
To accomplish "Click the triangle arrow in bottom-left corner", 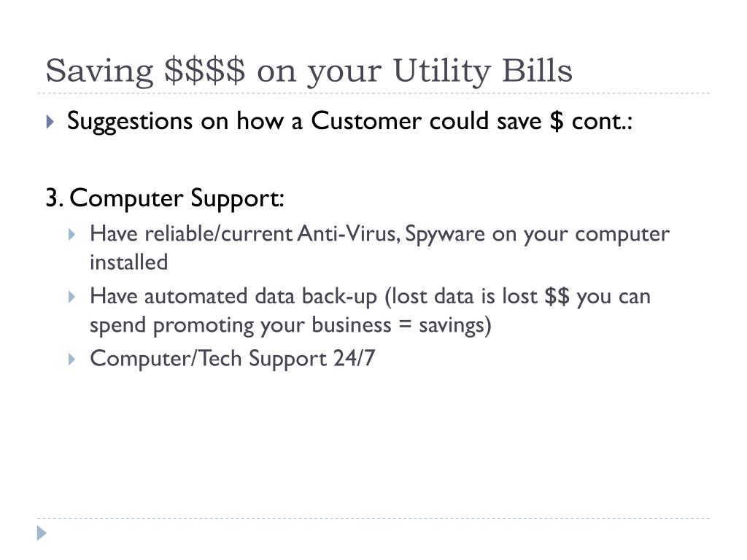I will [42, 533].
